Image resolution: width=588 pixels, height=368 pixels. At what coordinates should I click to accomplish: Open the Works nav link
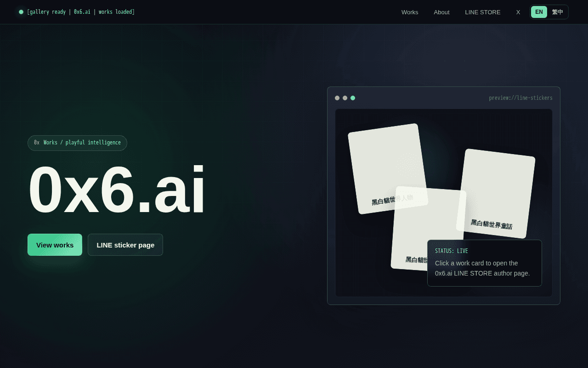[410, 12]
